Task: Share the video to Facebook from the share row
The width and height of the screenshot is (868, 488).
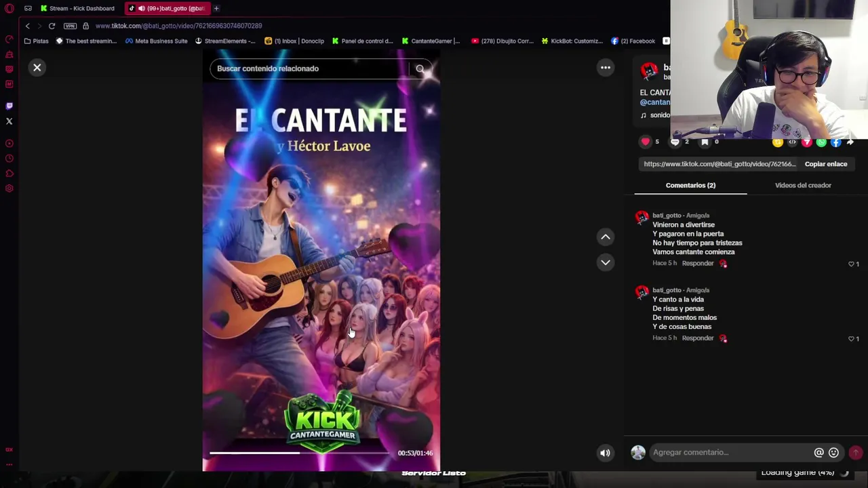Action: pos(835,142)
